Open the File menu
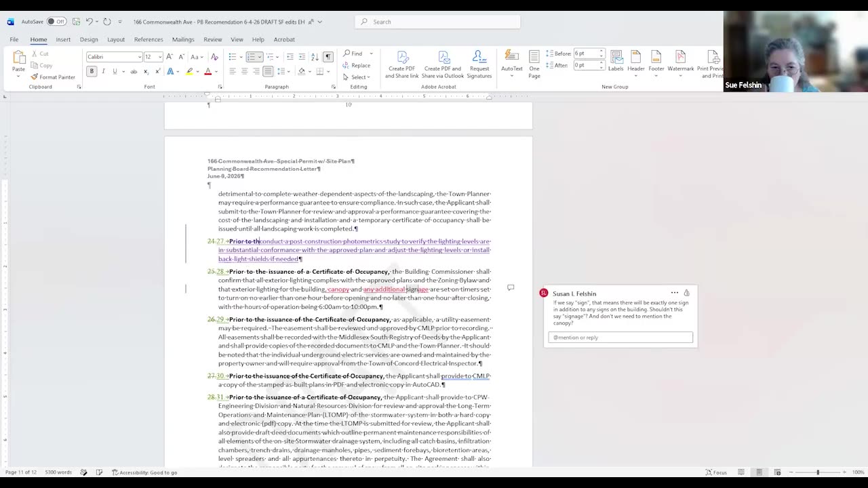The height and width of the screenshot is (488, 868). point(14,40)
